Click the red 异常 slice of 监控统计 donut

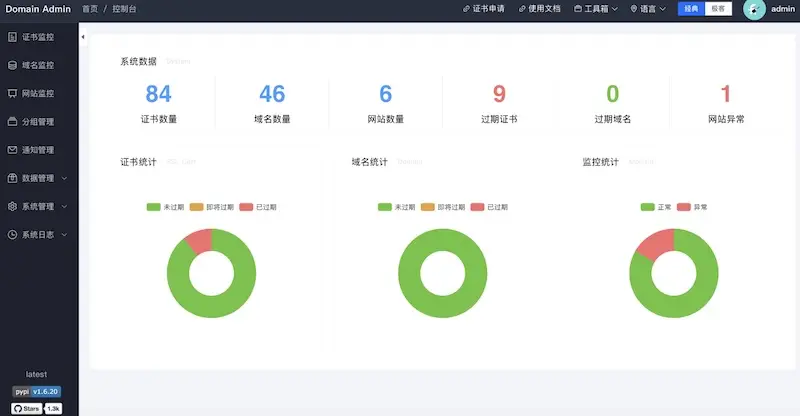click(x=657, y=243)
